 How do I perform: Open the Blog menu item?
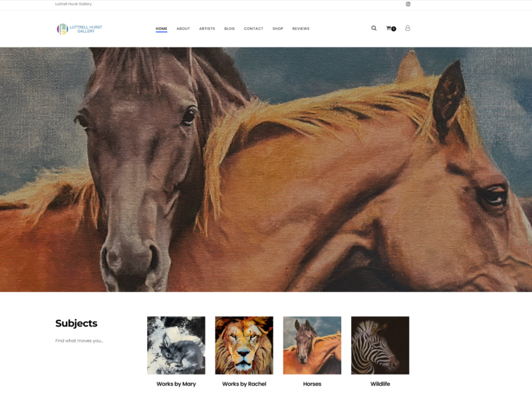[x=229, y=29]
